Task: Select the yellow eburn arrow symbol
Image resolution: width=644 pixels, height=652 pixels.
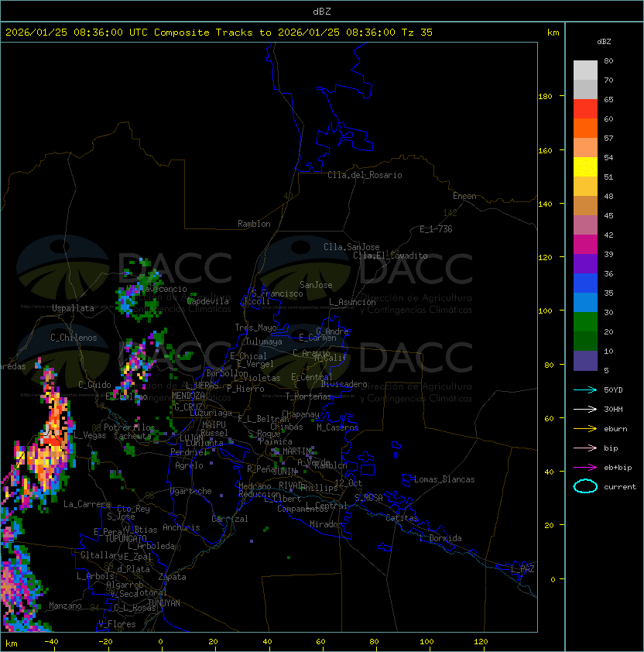Action: pyautogui.click(x=585, y=429)
